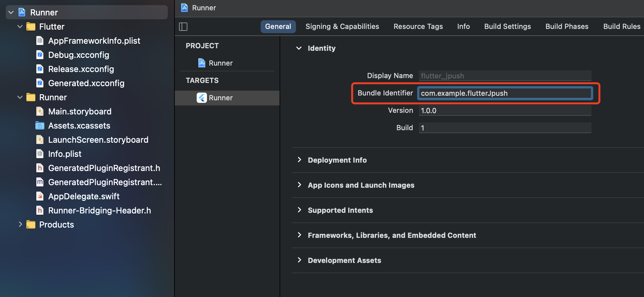Click the Products folder label
The image size is (644, 297).
(57, 225)
